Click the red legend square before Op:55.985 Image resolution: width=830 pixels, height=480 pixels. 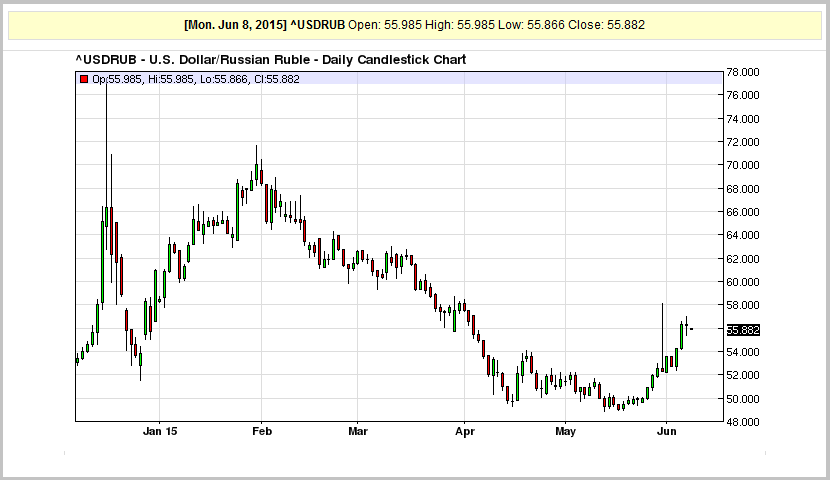[x=84, y=79]
